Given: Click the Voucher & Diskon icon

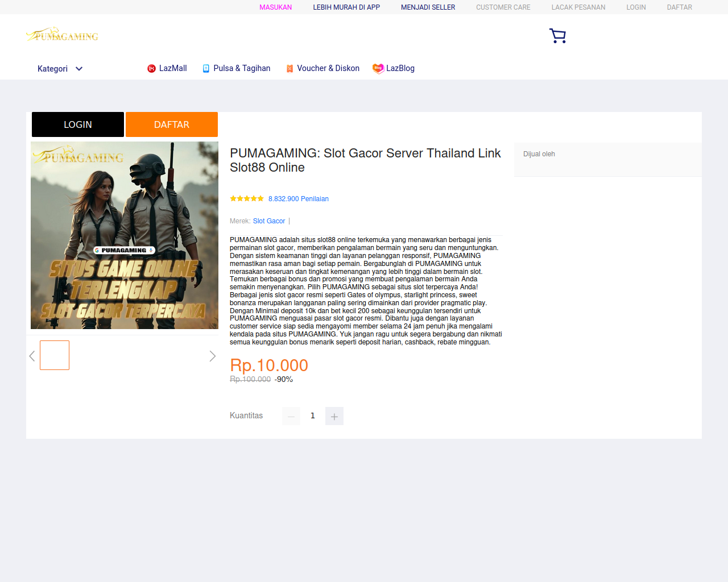Looking at the screenshot, I should coord(289,69).
